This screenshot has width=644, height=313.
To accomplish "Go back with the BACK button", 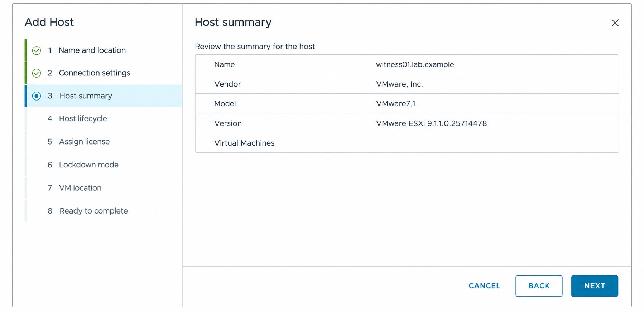I will 539,286.
